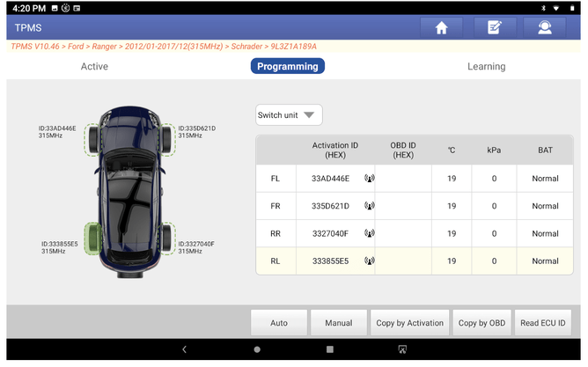Click the kPa column header
Image resolution: width=588 pixels, height=367 pixels.
coord(494,150)
